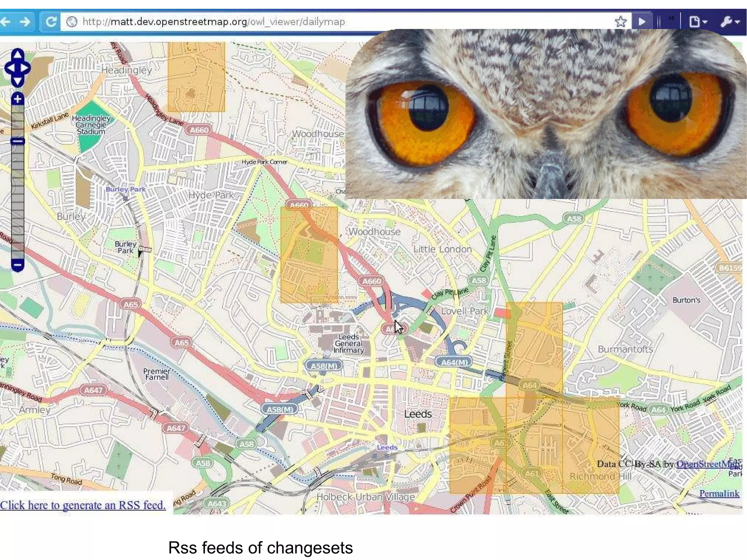
Task: Zoom in with the plus button
Action: 18,99
